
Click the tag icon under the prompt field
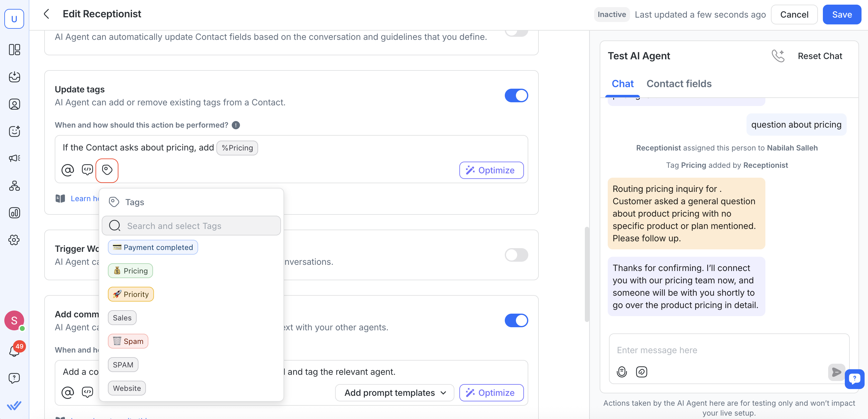point(107,170)
